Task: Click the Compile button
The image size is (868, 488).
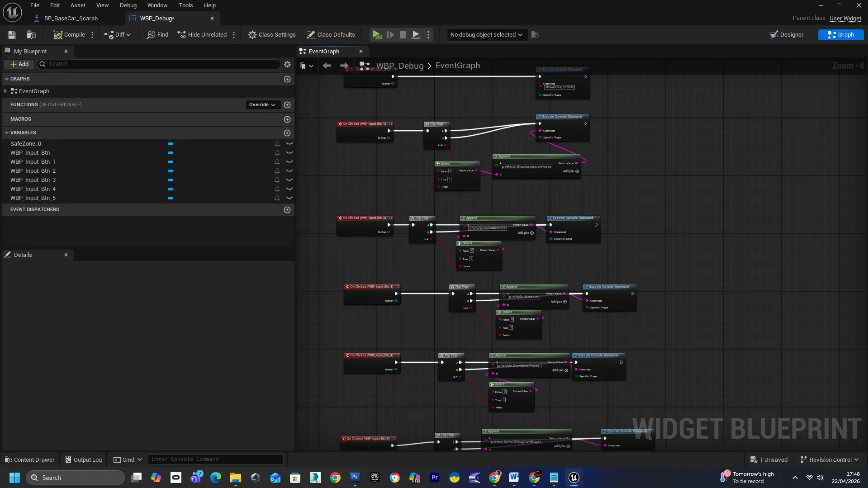Action: point(69,35)
